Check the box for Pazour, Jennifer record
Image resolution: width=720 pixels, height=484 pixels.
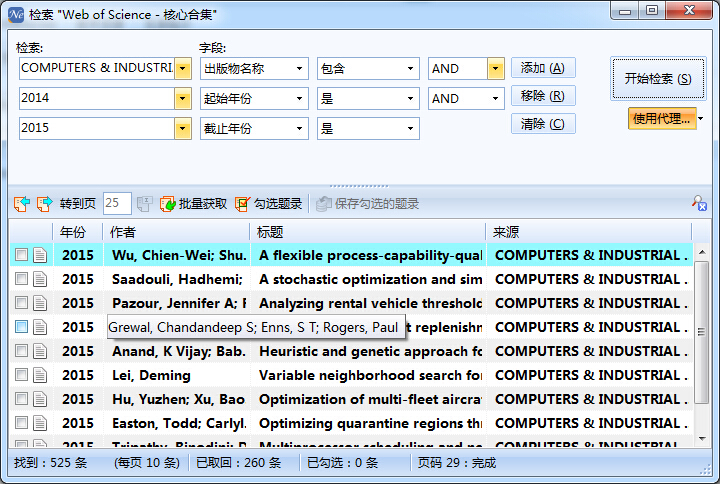(x=21, y=302)
